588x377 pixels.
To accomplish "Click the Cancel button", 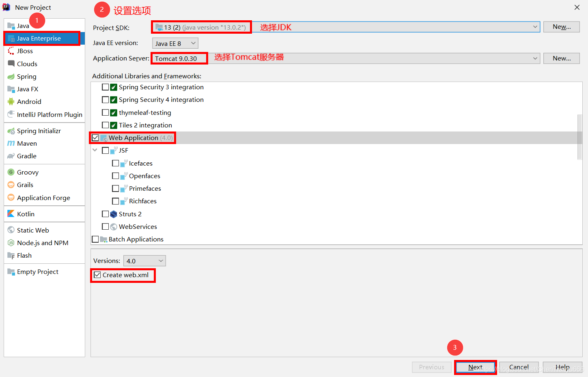I will [519, 367].
